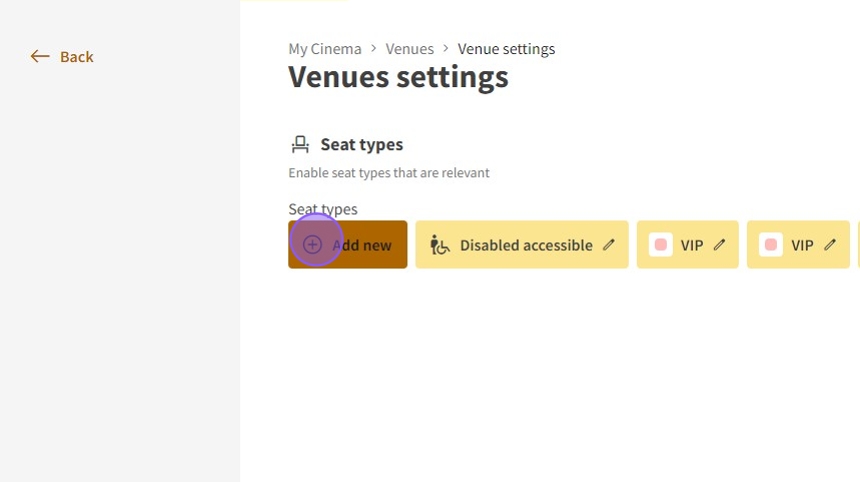This screenshot has width=860, height=482.
Task: Edit Disabled accessible via pencil icon
Action: tap(609, 245)
